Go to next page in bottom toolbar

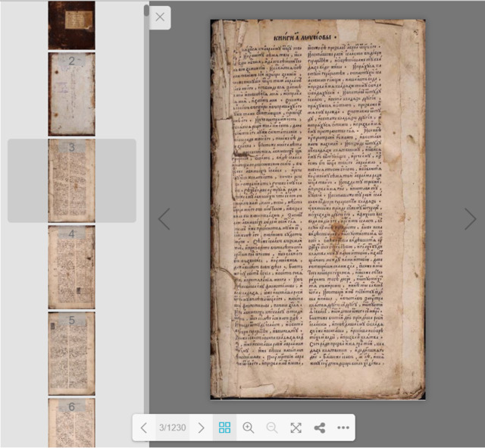pos(201,428)
